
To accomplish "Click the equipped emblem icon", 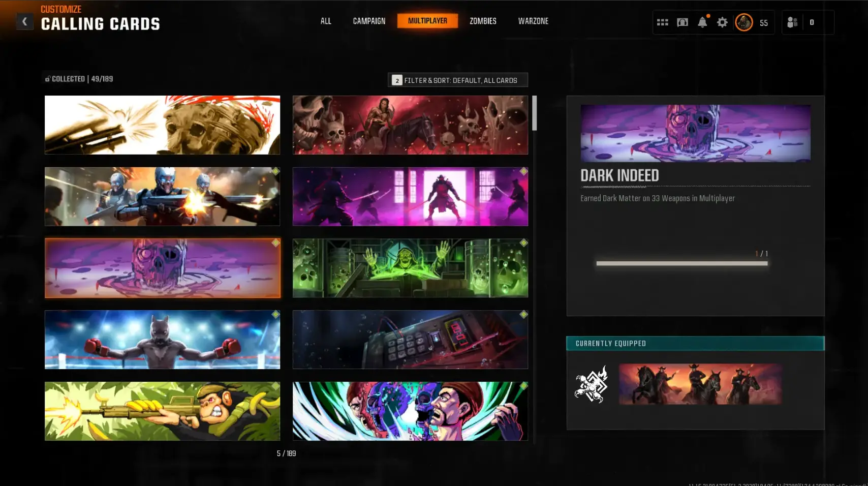I will pyautogui.click(x=592, y=384).
